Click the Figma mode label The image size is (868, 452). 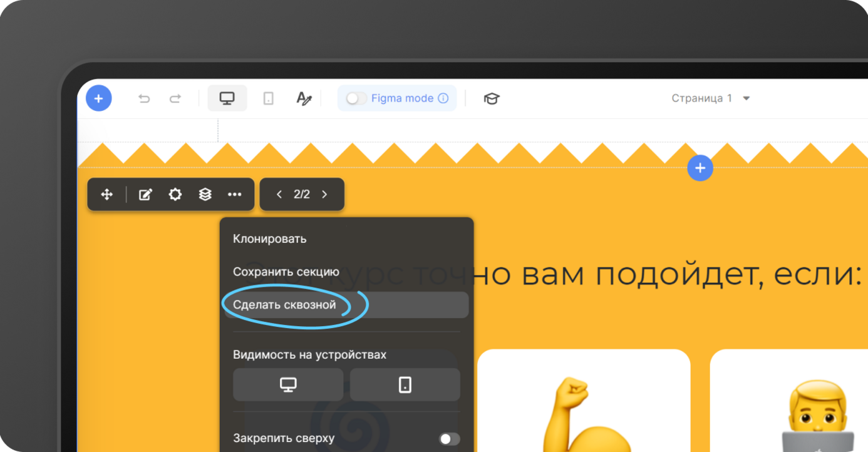click(x=402, y=98)
